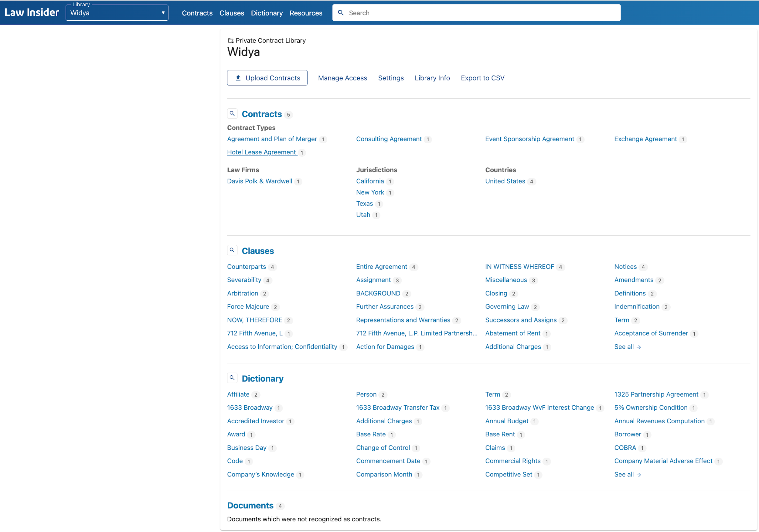Click the Private Contract Library folder icon
759x532 pixels.
[x=230, y=41]
